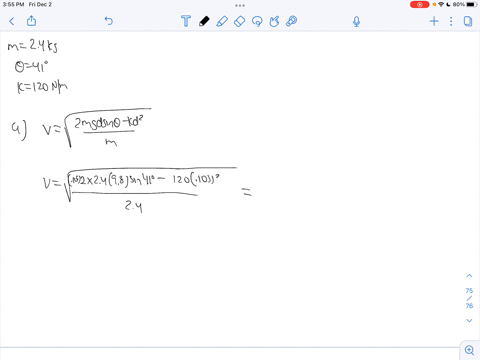Tap the battery status icon
The height and width of the screenshot is (360, 480).
pos(472,4)
